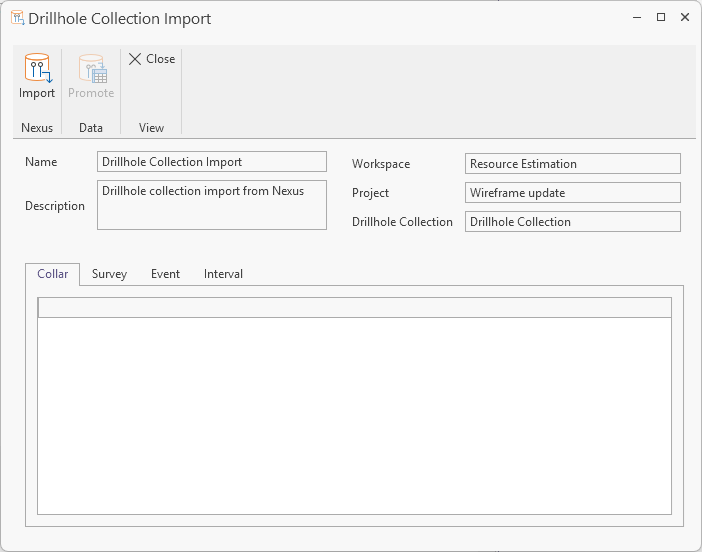The image size is (702, 552).
Task: Click the Import from Nexus icon
Action: [37, 70]
